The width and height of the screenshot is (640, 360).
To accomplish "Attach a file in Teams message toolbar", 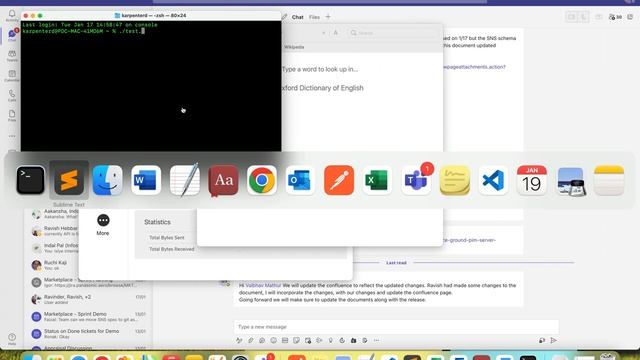I will coord(251,340).
